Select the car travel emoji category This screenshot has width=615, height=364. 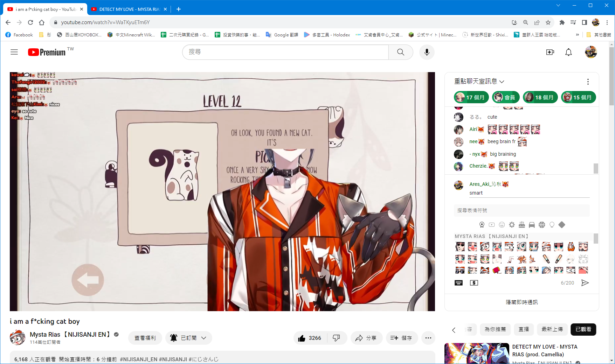click(532, 225)
